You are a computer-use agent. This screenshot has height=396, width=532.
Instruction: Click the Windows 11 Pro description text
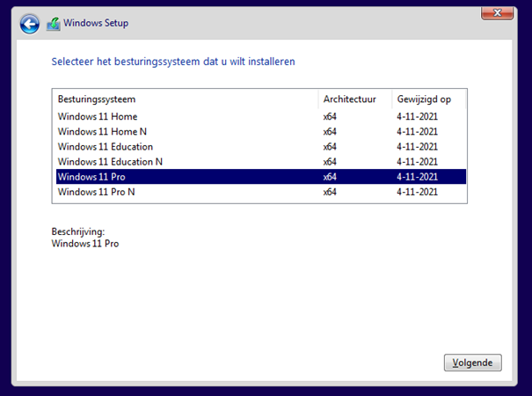[x=85, y=244]
